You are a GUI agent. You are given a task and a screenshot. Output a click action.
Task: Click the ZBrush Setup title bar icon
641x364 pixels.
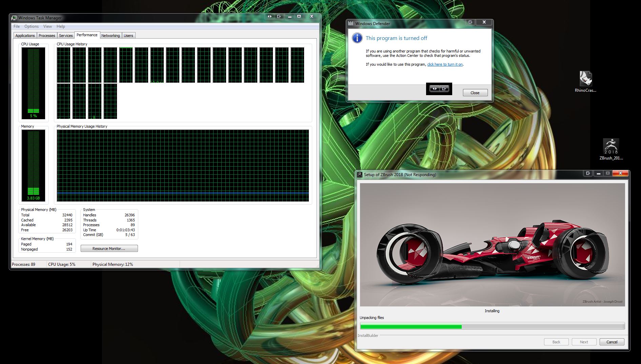(x=360, y=175)
